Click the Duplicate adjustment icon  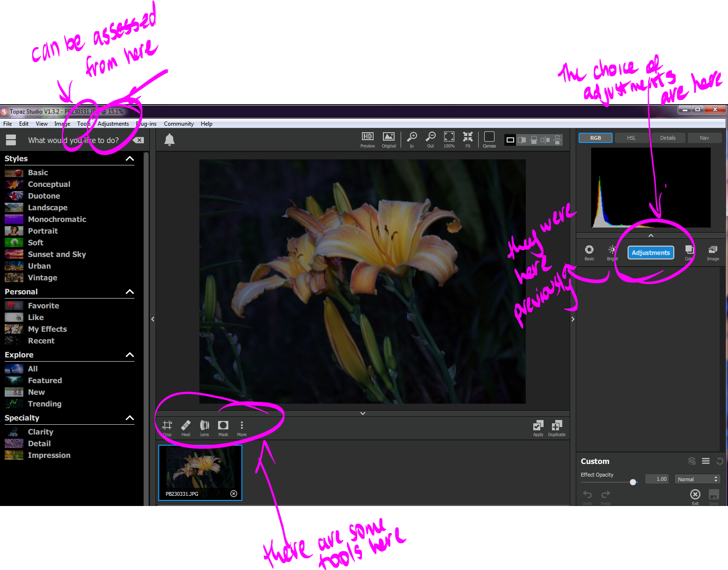click(557, 428)
